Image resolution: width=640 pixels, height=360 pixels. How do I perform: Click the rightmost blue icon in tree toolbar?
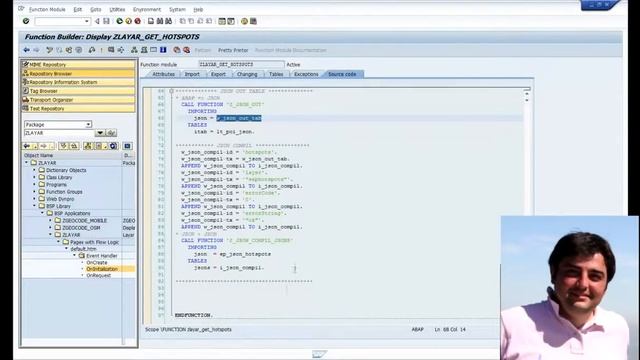[127, 146]
